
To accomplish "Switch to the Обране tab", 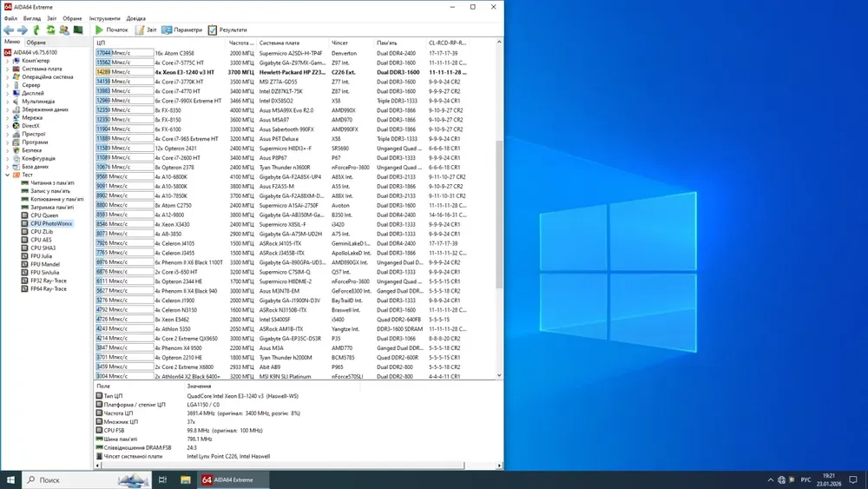I will tap(36, 42).
